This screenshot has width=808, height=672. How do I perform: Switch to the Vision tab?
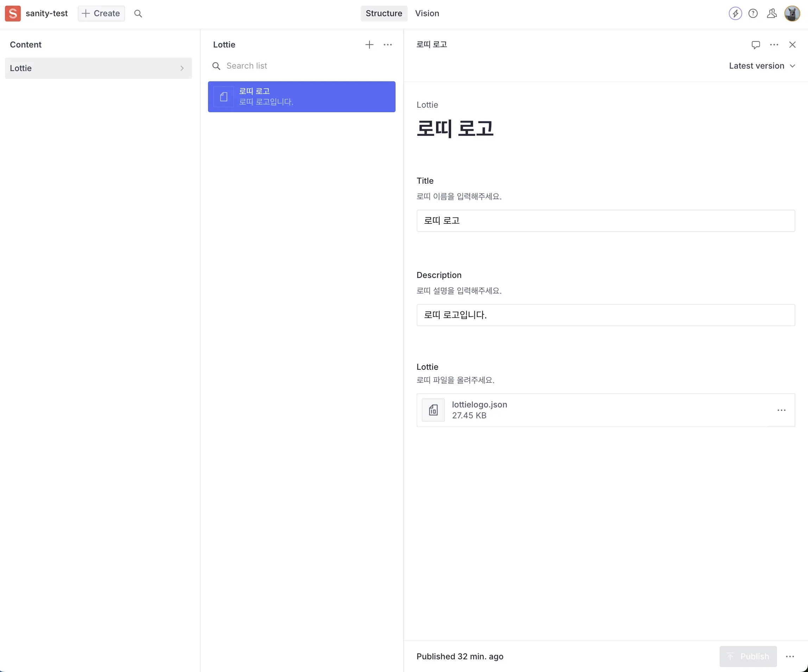(x=427, y=13)
